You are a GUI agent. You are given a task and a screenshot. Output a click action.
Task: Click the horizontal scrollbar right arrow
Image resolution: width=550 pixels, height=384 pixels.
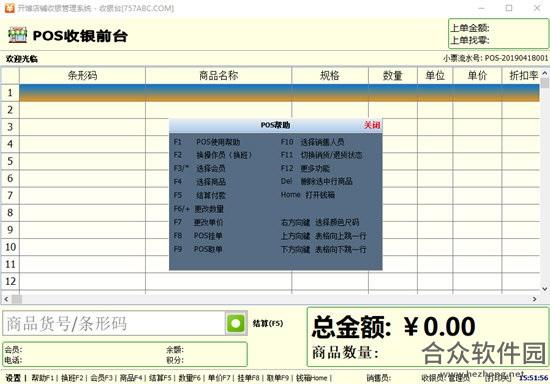535,299
